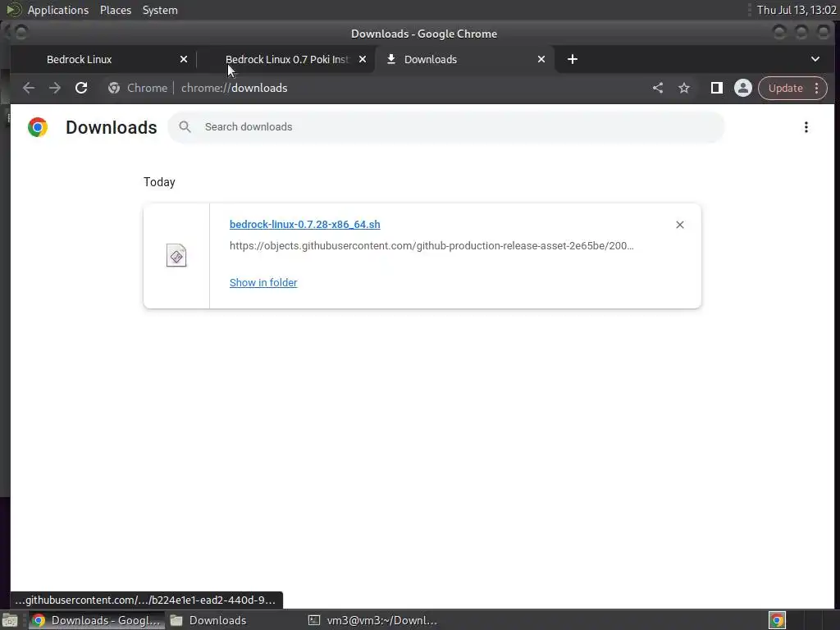This screenshot has height=630, width=840.
Task: Click the browser forward arrow
Action: point(55,88)
